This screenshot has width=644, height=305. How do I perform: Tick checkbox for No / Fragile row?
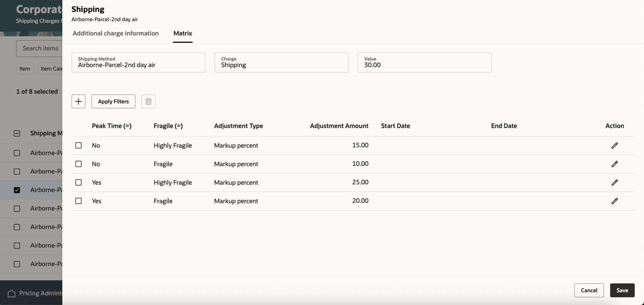coord(78,164)
